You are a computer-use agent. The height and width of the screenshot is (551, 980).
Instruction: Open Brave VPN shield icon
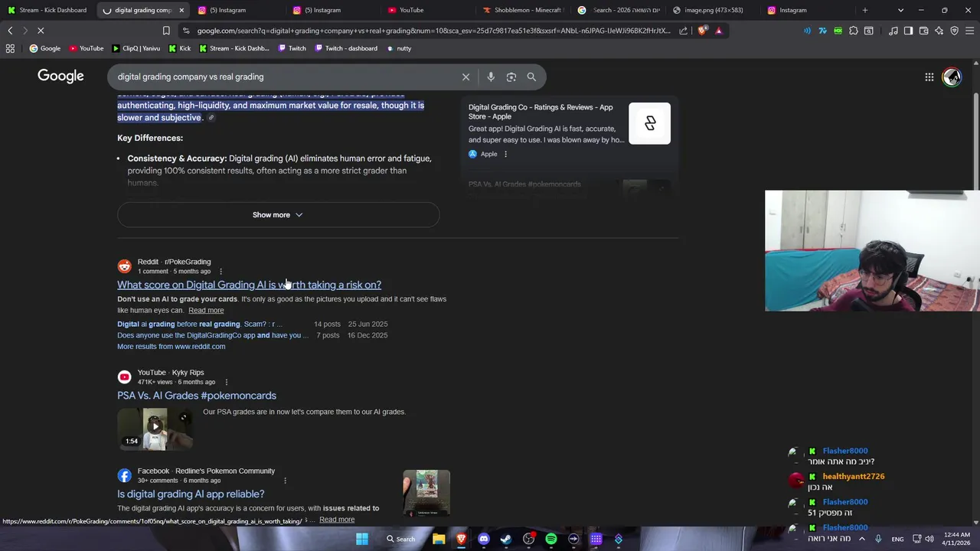[954, 31]
